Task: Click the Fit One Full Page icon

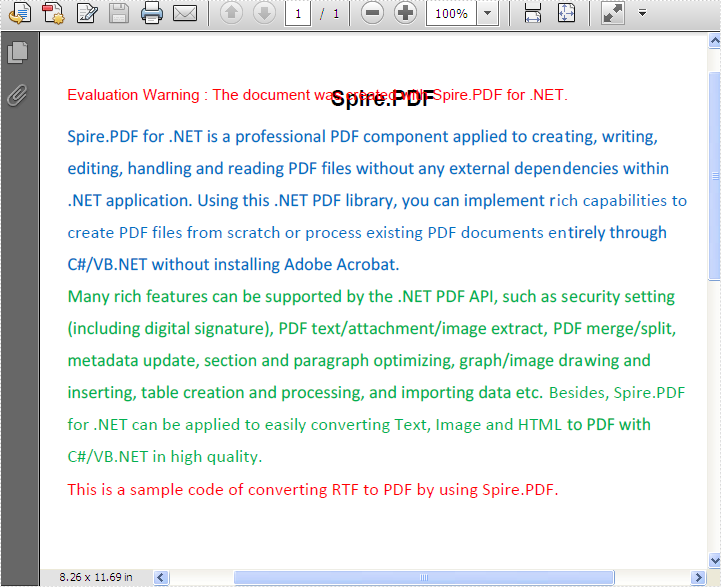Action: 566,13
